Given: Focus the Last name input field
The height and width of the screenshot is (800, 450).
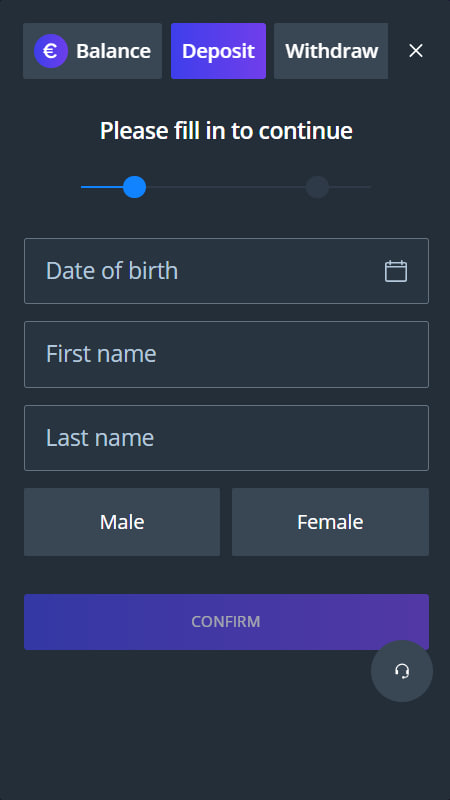Looking at the screenshot, I should (x=227, y=438).
